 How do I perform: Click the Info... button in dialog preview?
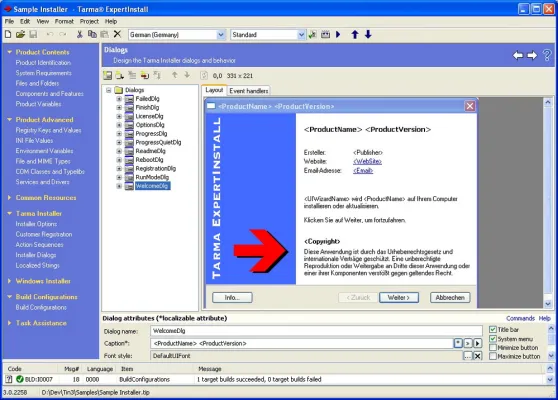(232, 298)
